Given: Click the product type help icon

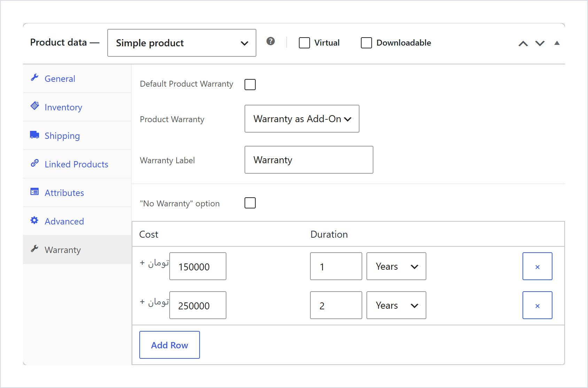Looking at the screenshot, I should pos(271,41).
